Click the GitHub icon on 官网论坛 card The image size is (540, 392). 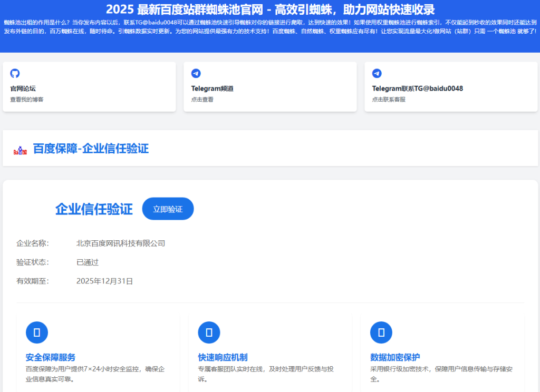pos(15,73)
